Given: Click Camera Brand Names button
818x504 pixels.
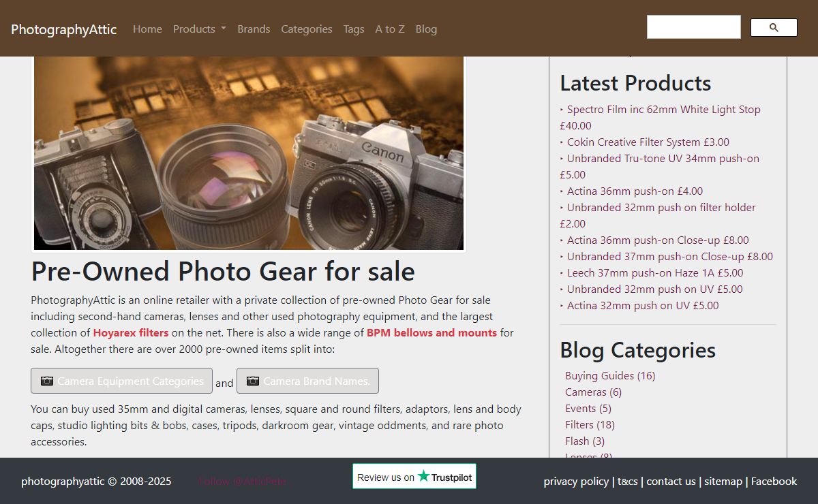Looking at the screenshot, I should 307,381.
